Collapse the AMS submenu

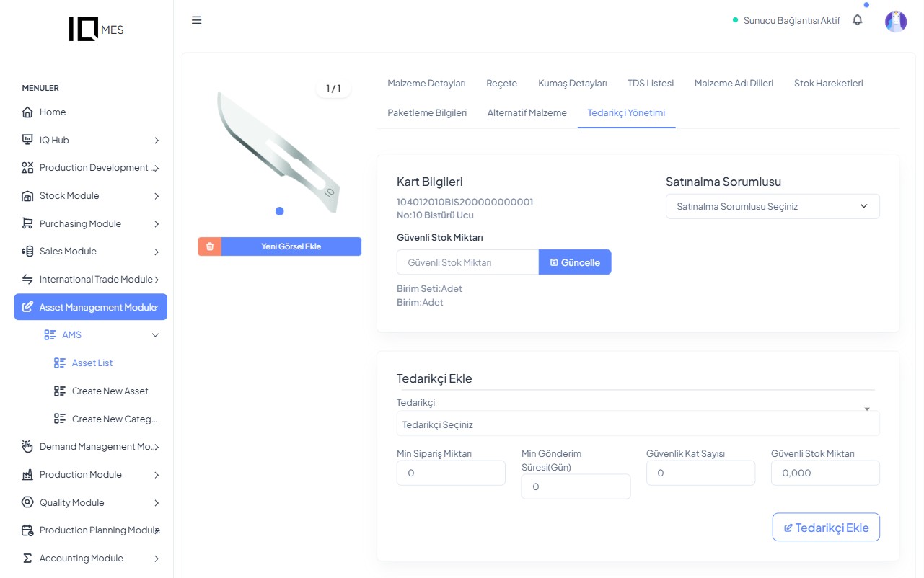[x=155, y=335]
